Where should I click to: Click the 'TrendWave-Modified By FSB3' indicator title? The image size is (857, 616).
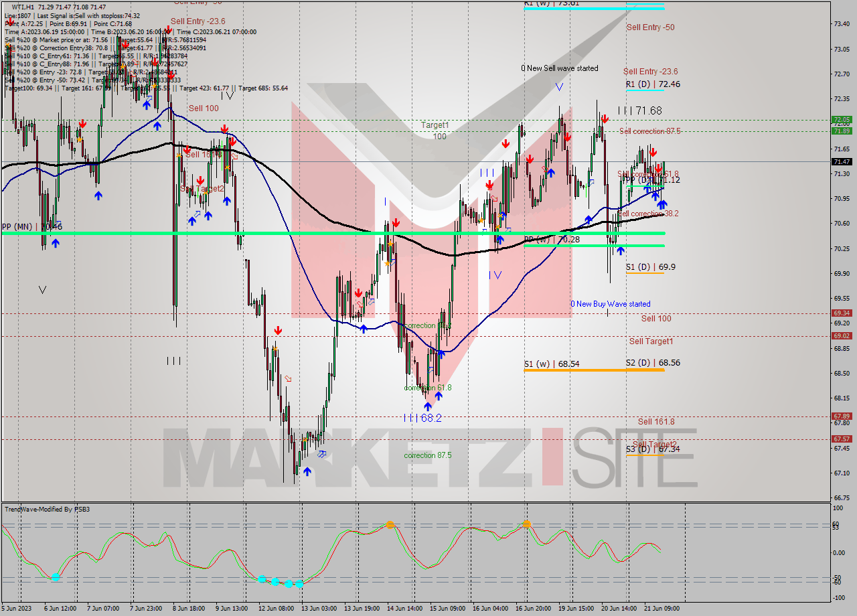point(47,510)
